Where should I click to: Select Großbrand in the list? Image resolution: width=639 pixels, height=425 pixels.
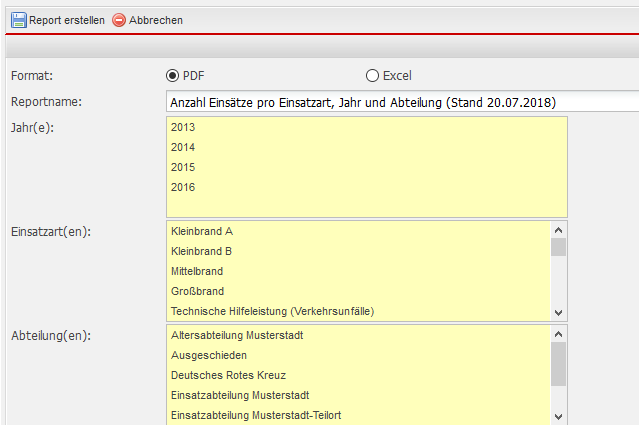[x=196, y=291]
